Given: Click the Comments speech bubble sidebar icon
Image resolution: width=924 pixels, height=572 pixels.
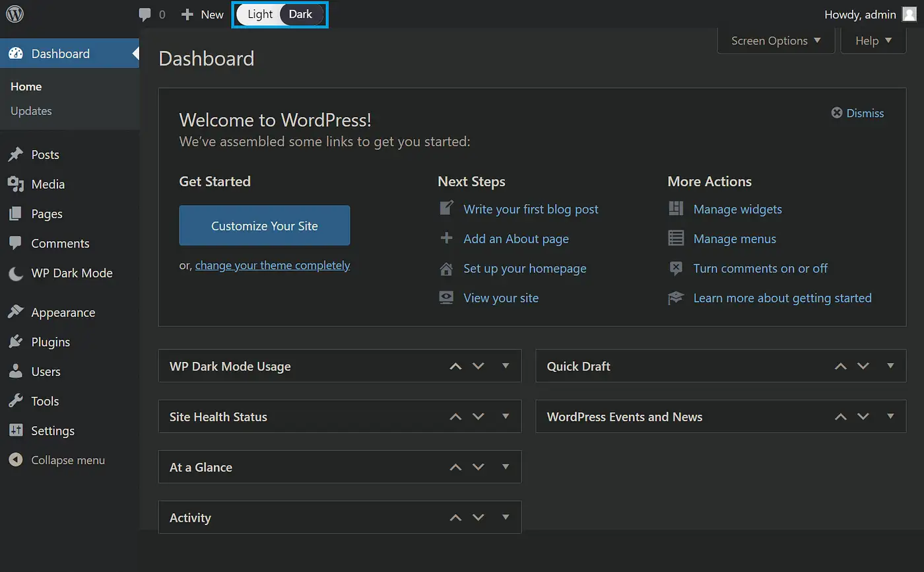Looking at the screenshot, I should tap(15, 243).
